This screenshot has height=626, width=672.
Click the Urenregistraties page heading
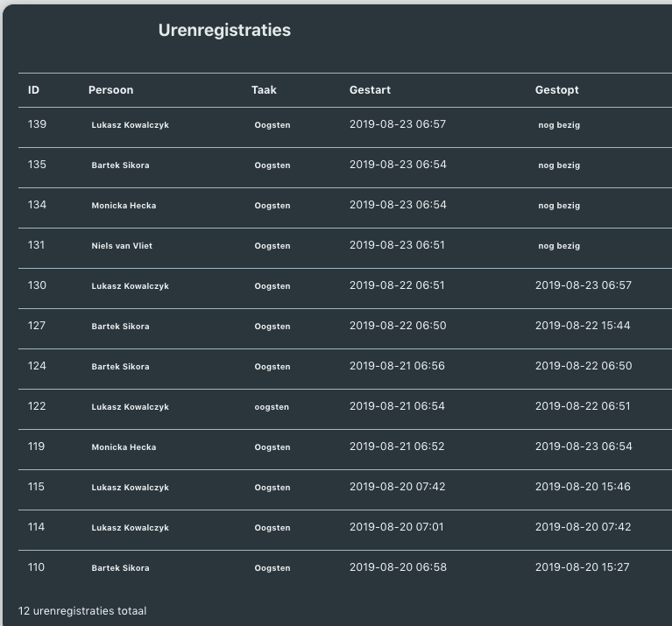tap(224, 31)
